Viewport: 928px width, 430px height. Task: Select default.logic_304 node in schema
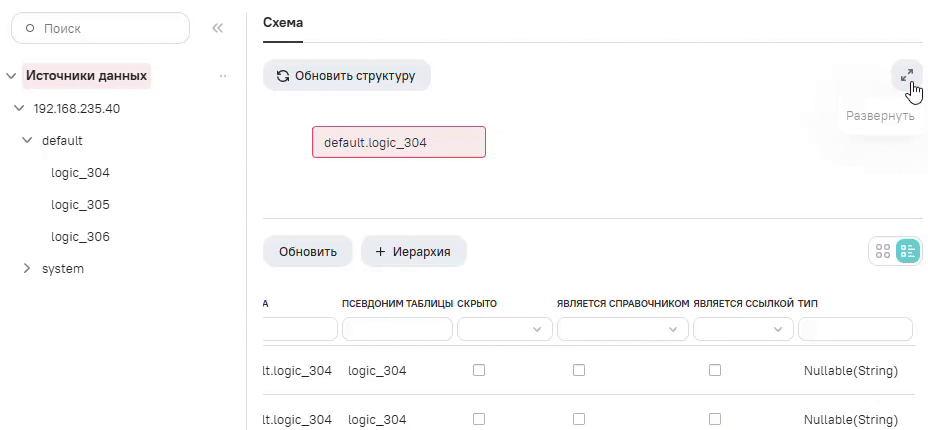[398, 142]
